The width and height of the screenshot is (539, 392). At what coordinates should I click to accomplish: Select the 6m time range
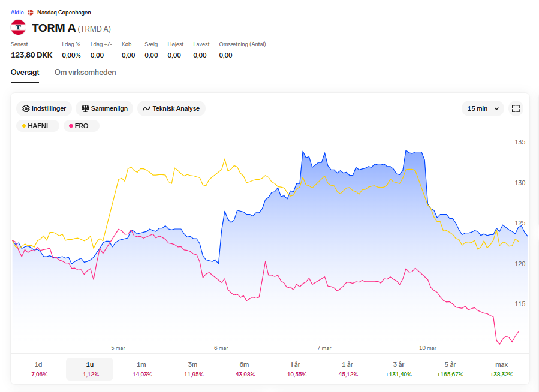[244, 369]
